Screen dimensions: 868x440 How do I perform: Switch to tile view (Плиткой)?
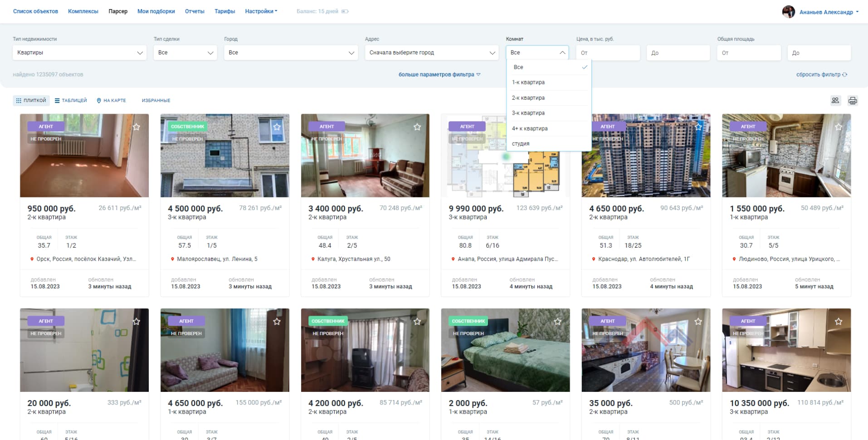click(x=31, y=100)
